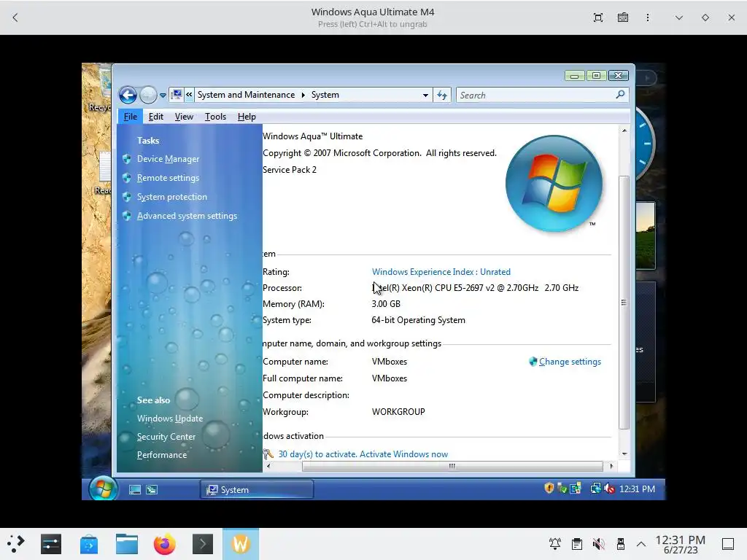Click Change settings for computer name

point(570,362)
